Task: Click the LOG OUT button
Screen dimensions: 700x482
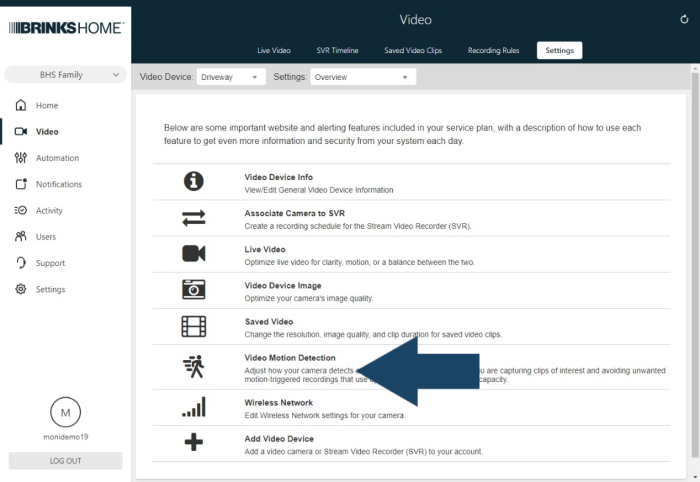Action: (x=66, y=461)
